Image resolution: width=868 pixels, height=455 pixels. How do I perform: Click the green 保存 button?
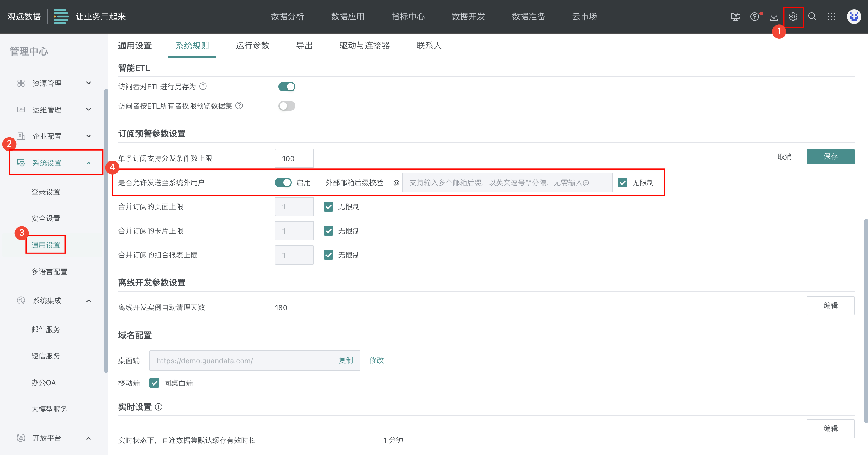830,157
